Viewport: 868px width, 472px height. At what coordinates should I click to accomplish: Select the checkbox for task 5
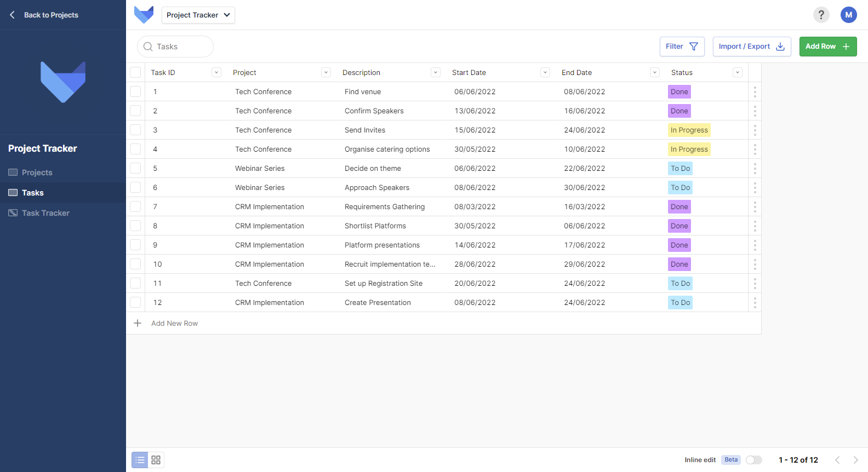[x=135, y=168]
